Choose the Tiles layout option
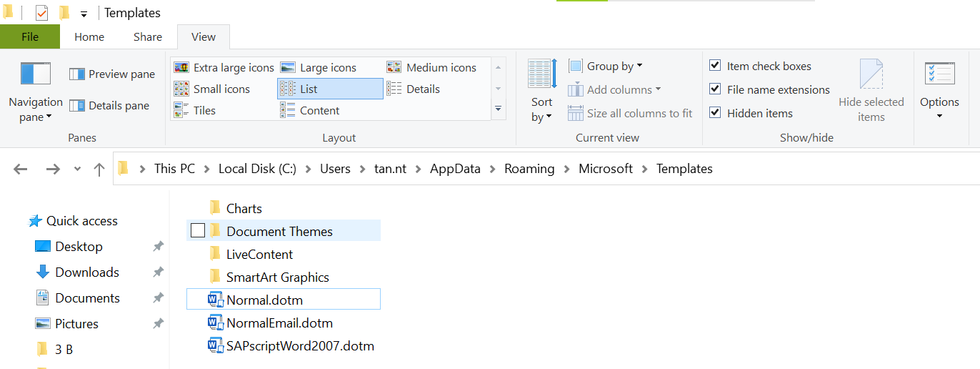980x369 pixels. pos(194,111)
